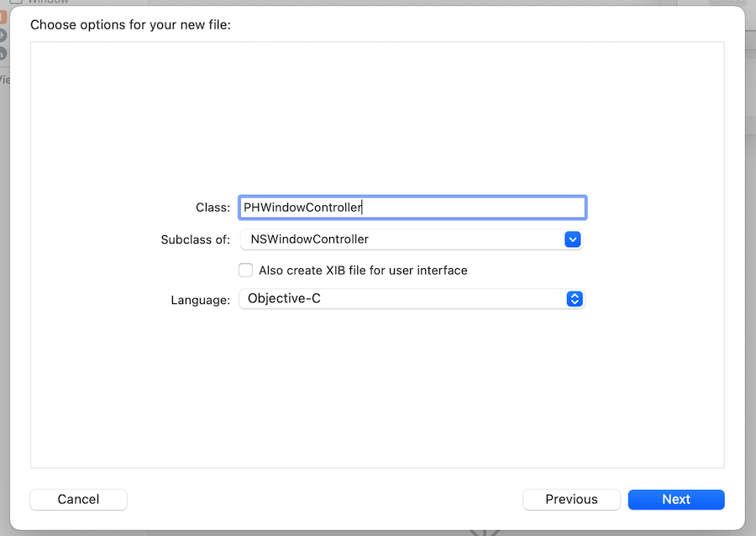Click the dimmed View Controller label top right
The width and height of the screenshot is (756, 536).
click(x=727, y=3)
